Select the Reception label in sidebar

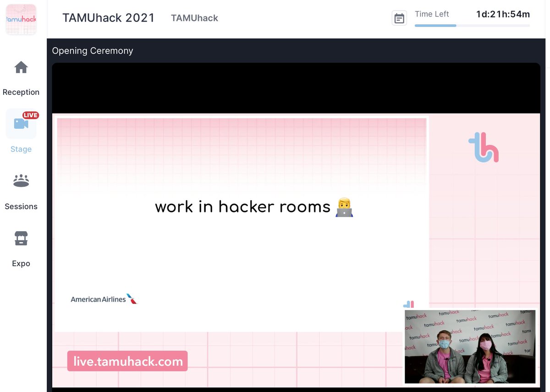point(21,92)
